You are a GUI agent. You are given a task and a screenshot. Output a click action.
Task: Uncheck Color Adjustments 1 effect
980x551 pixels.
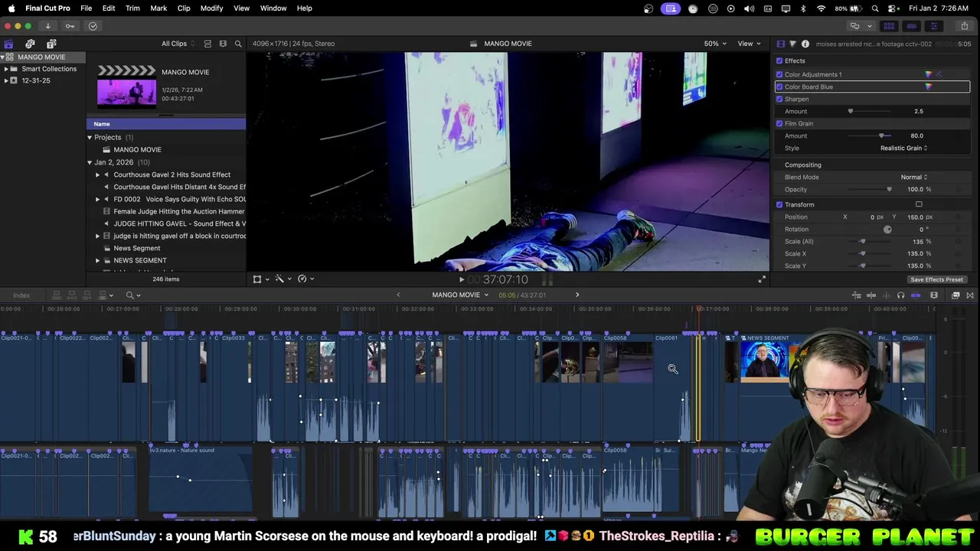(779, 74)
